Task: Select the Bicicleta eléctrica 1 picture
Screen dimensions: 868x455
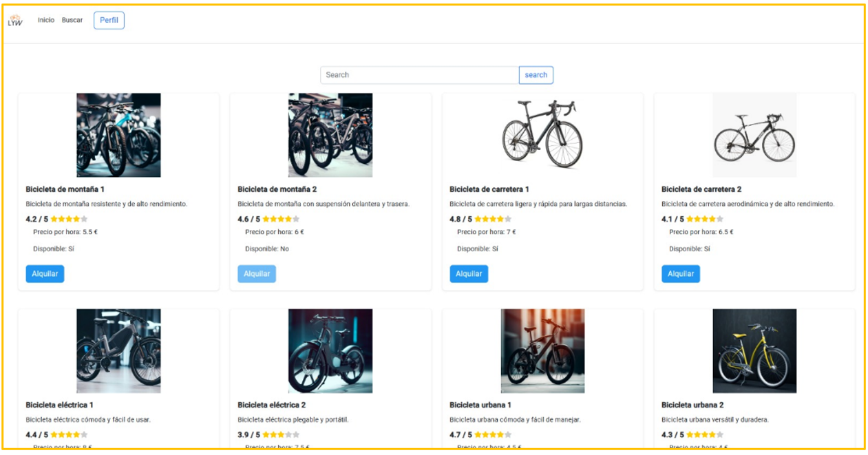Action: [x=118, y=351]
